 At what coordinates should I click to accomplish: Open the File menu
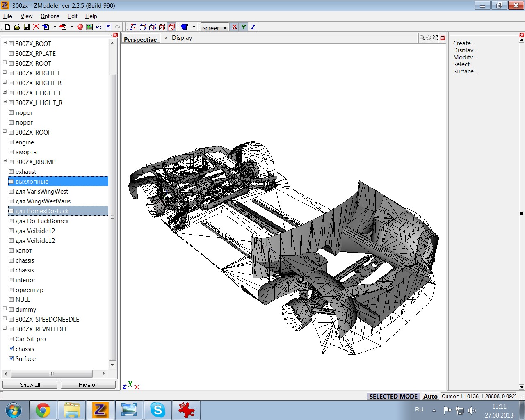pos(8,16)
